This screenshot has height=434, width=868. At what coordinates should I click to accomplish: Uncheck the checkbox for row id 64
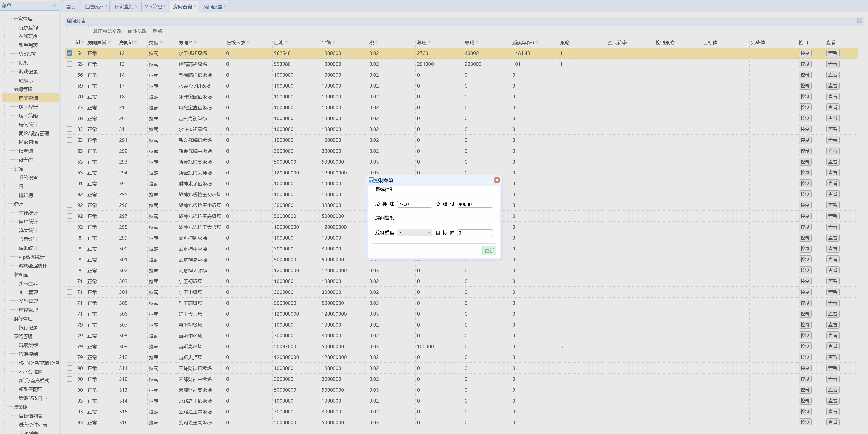click(69, 53)
